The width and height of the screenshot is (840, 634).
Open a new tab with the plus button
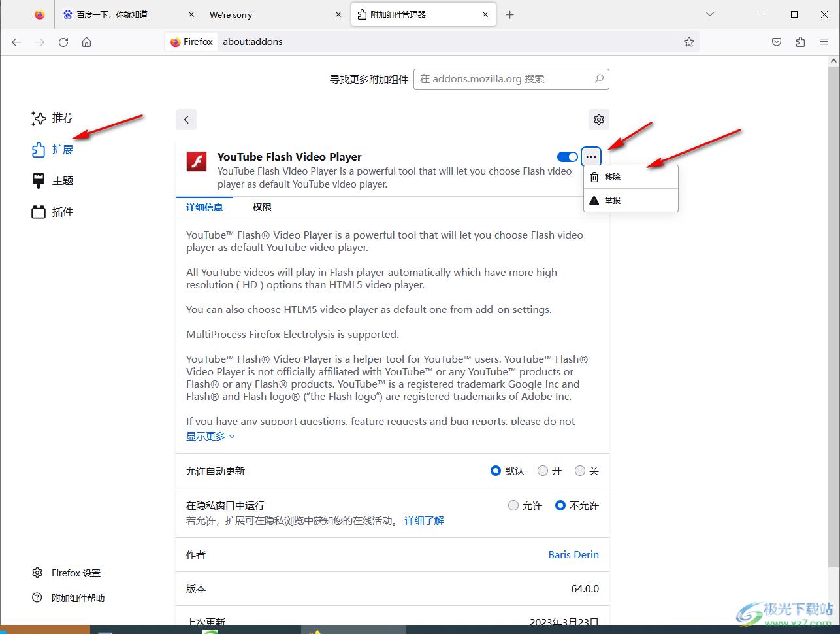(510, 14)
